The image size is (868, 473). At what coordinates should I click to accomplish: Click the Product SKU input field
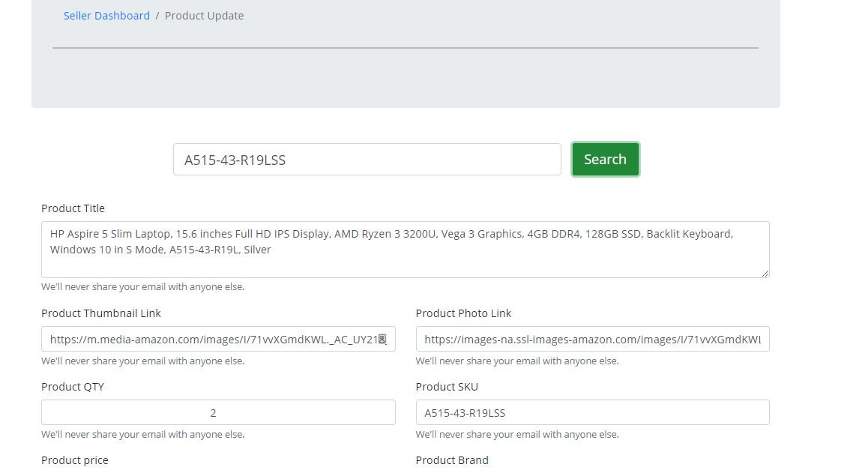tap(592, 412)
